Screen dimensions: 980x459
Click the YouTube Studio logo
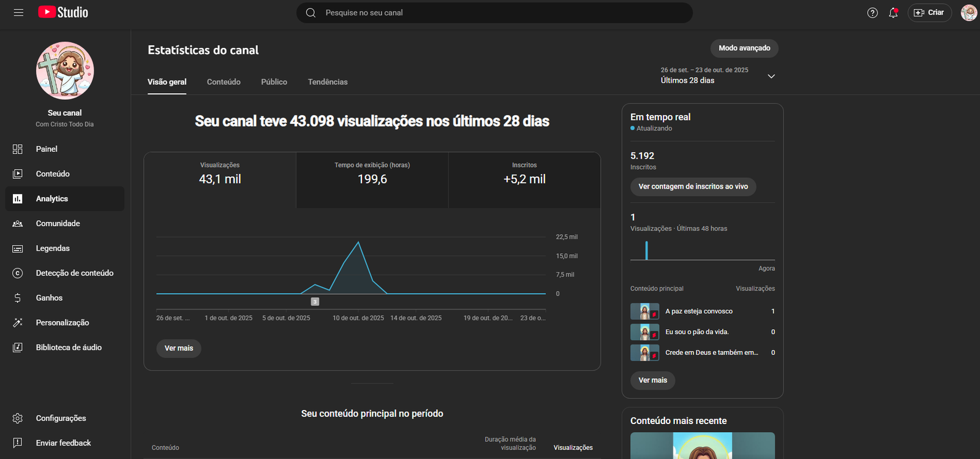click(63, 12)
